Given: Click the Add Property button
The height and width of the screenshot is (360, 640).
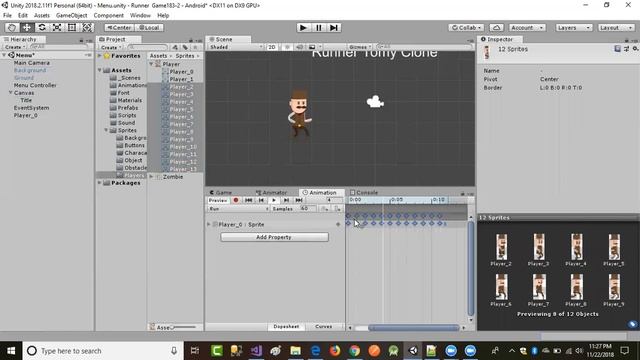Looking at the screenshot, I should point(274,237).
